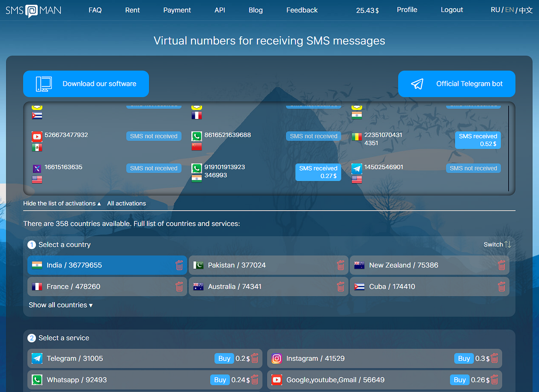Open All activations link
This screenshot has height=392, width=539.
click(x=127, y=203)
